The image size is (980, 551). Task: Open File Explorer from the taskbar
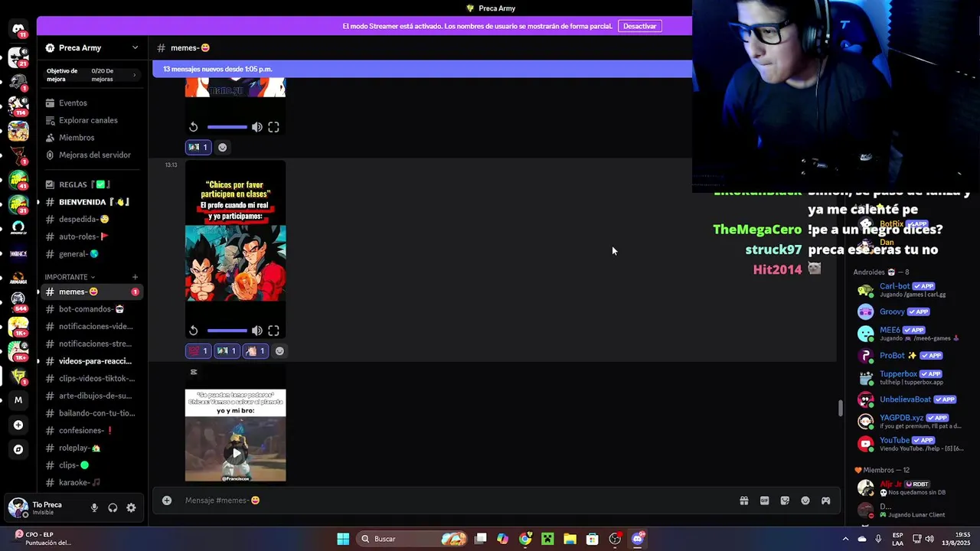tap(570, 539)
